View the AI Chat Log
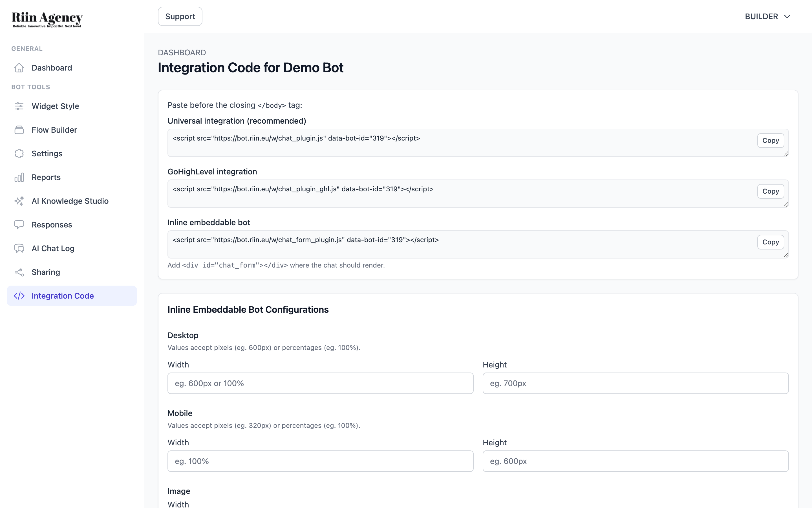The height and width of the screenshot is (508, 812). click(72, 248)
